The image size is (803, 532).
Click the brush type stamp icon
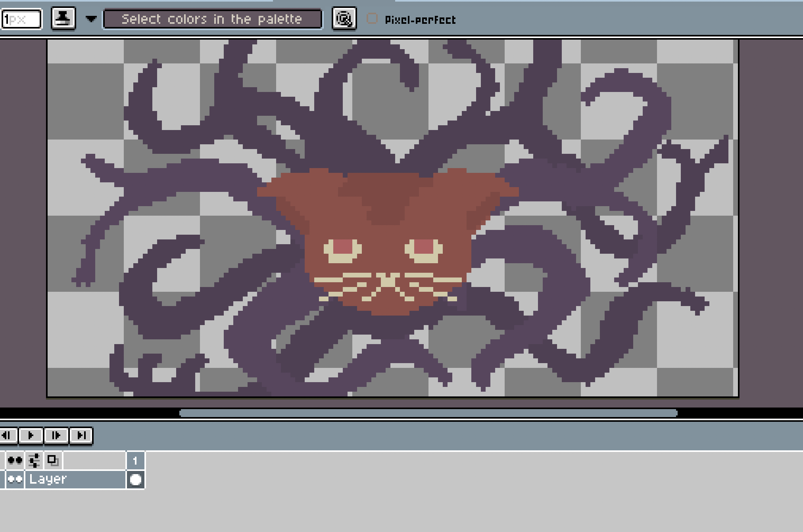point(63,19)
